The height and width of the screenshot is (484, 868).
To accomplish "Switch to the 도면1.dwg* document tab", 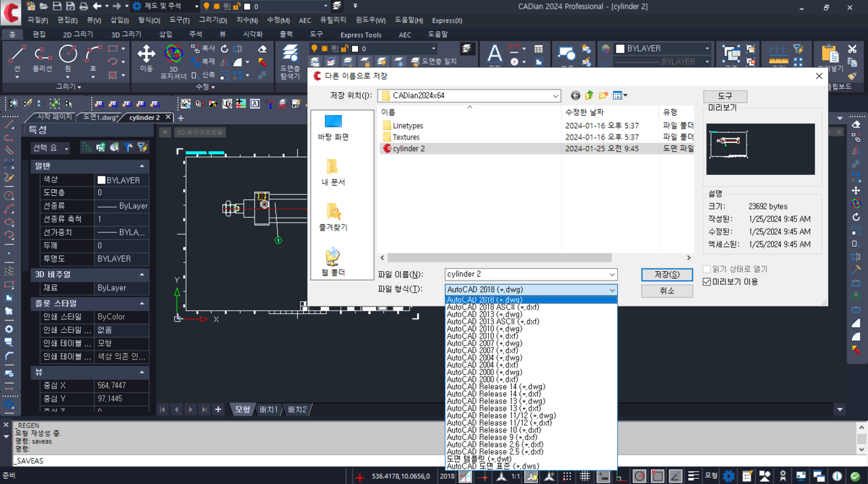I will click(100, 117).
